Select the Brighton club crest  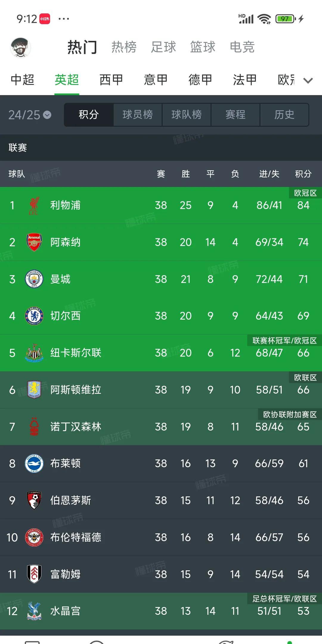click(x=34, y=463)
